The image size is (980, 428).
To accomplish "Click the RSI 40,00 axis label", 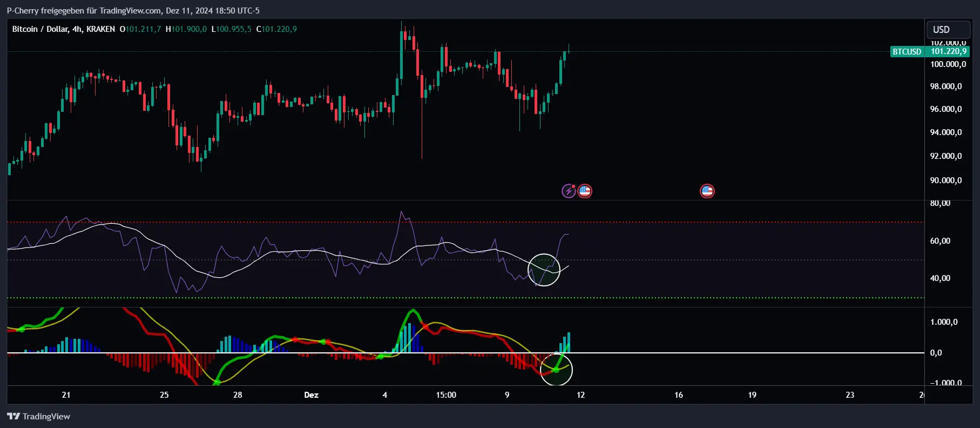I will pos(940,278).
